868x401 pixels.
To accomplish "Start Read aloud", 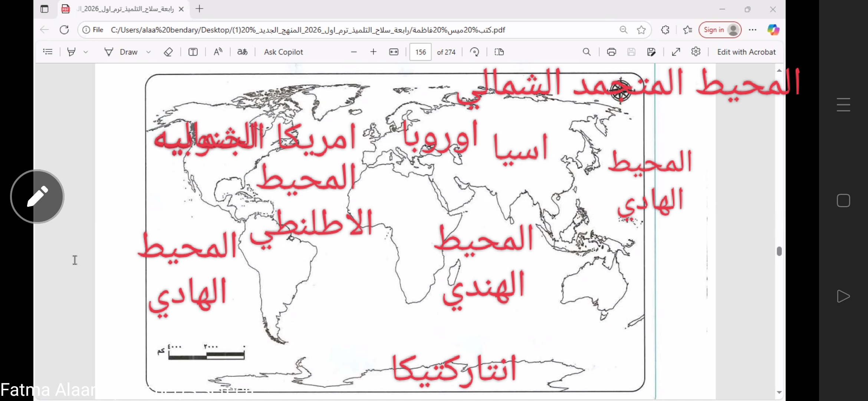I will pyautogui.click(x=218, y=52).
